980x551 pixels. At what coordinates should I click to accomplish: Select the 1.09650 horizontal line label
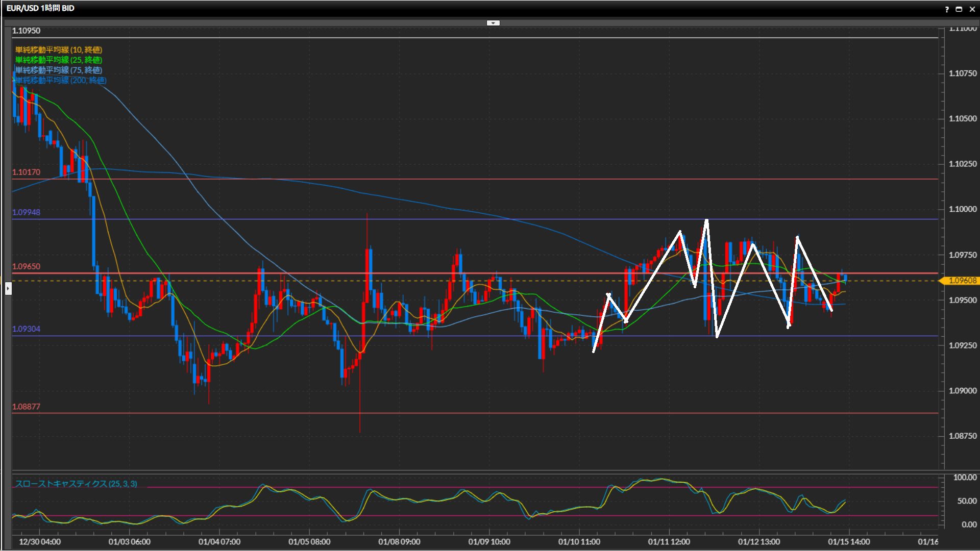pyautogui.click(x=26, y=266)
